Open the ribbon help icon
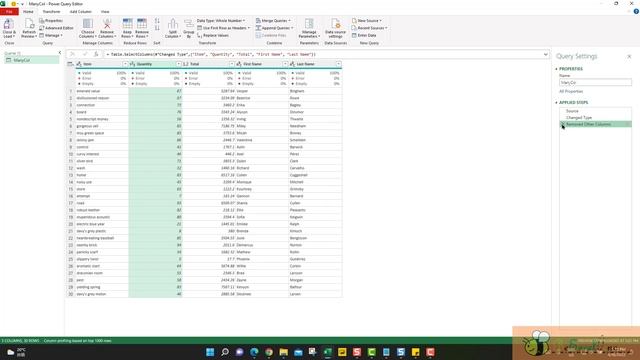This screenshot has width=640, height=360. (x=636, y=11)
